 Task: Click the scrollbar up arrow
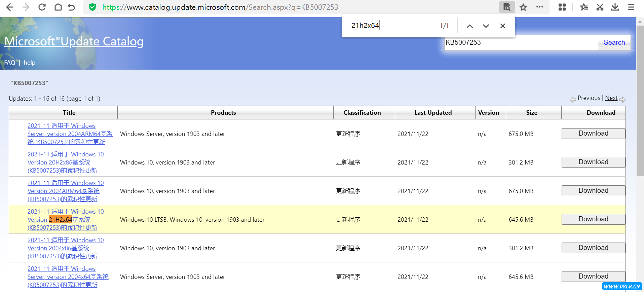click(x=640, y=21)
